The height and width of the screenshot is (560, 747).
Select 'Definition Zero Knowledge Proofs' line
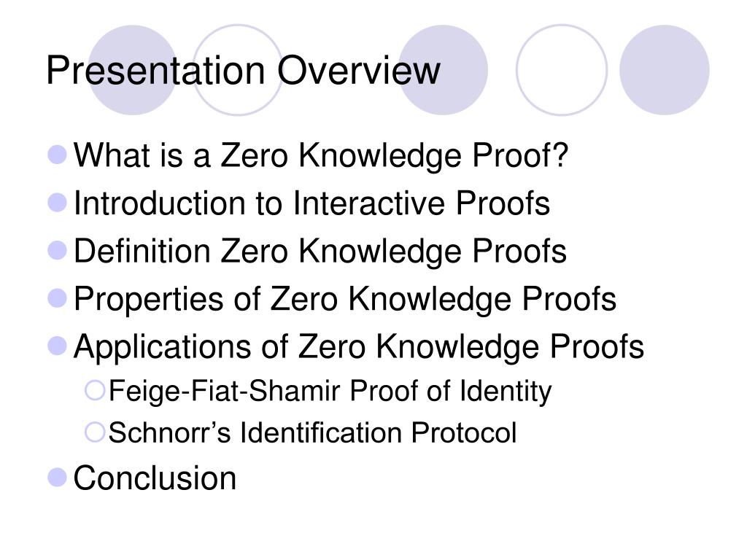tap(320, 251)
